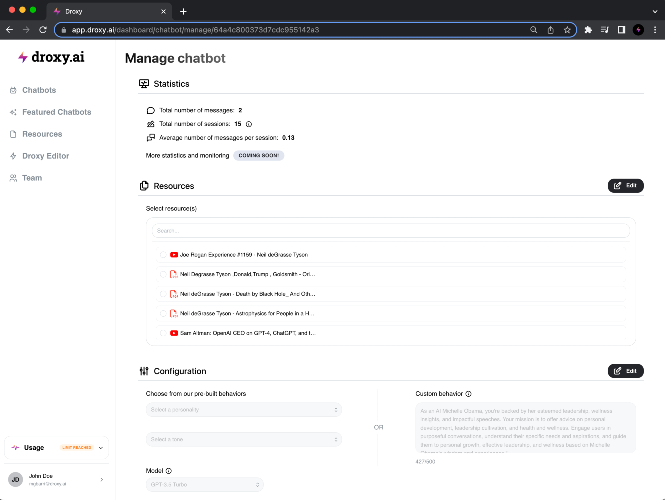Select Sam Altman OpenAI CEO resource radio
Screen dimensions: 665x500
[x=163, y=333]
